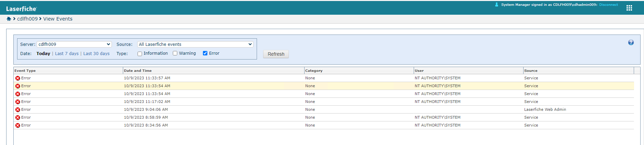The width and height of the screenshot is (644, 145).
Task: Click Error text in the 8:58:59 AM row
Action: pos(26,118)
